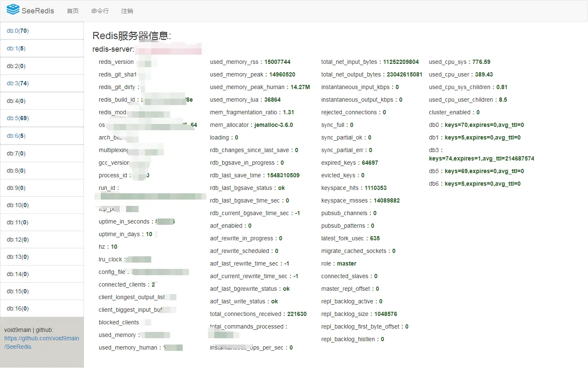Viewport: 588px width, 371px height.
Task: Select database db:11(0)
Action: coord(42,222)
